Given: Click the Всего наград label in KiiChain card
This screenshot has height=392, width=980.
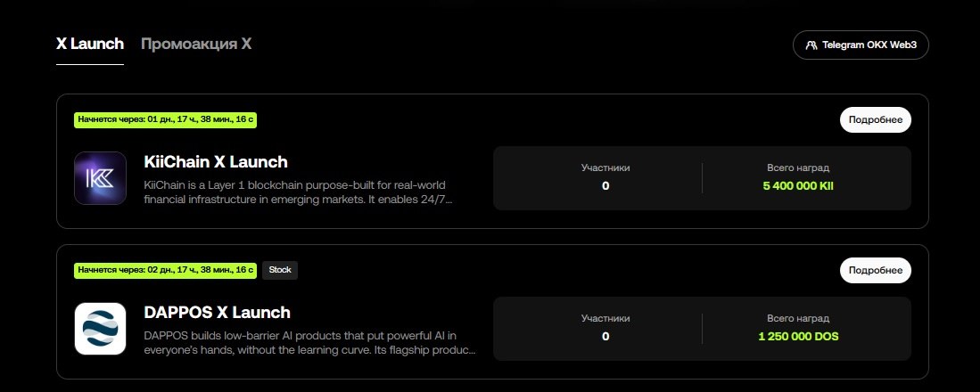Looking at the screenshot, I should (x=798, y=167).
